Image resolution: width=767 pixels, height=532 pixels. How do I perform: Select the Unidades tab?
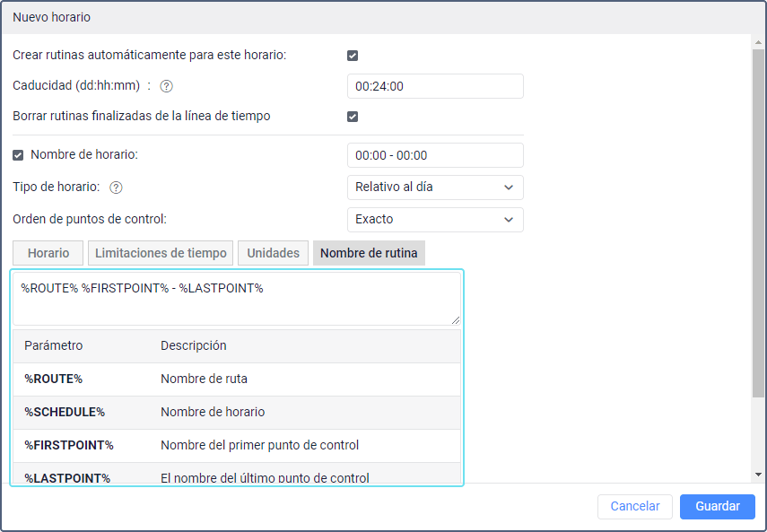(273, 253)
